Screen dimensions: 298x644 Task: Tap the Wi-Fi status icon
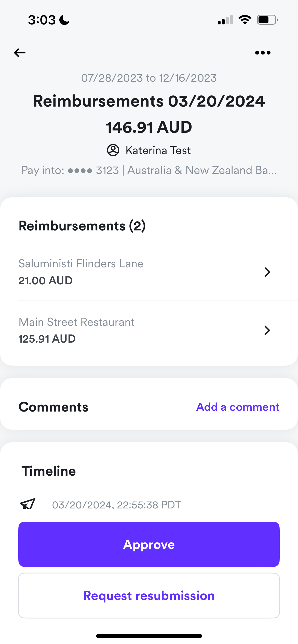[x=245, y=20]
